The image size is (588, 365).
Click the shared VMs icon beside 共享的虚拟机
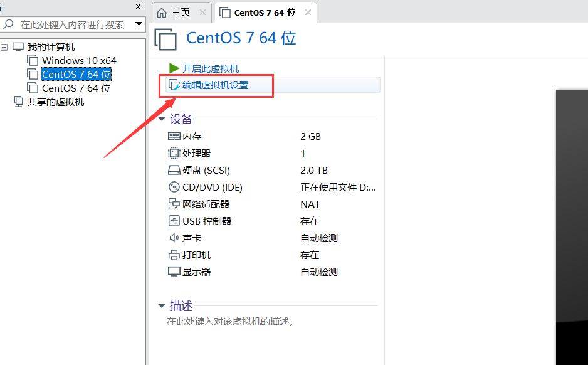pos(18,102)
